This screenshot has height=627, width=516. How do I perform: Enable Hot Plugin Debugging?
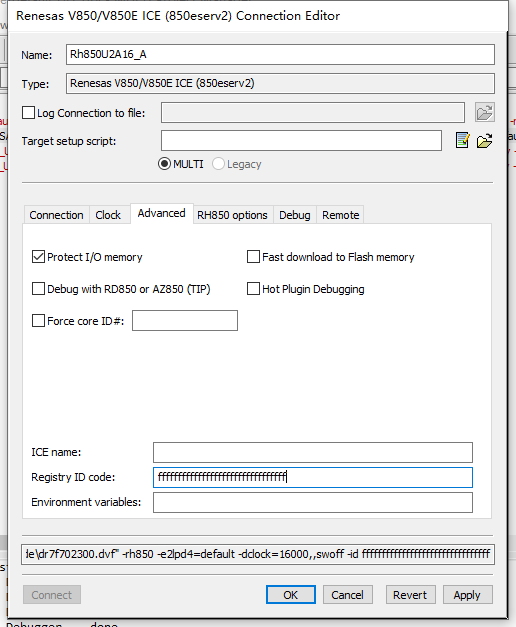tap(253, 289)
